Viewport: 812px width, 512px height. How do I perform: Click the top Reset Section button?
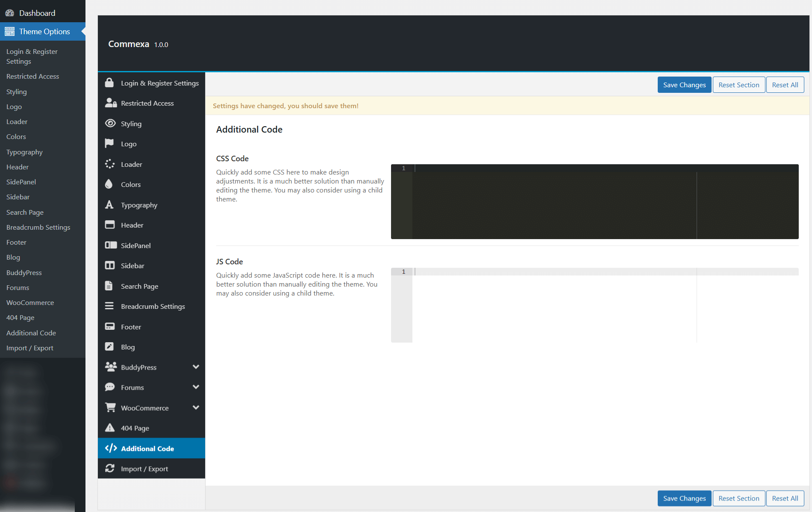click(x=738, y=85)
